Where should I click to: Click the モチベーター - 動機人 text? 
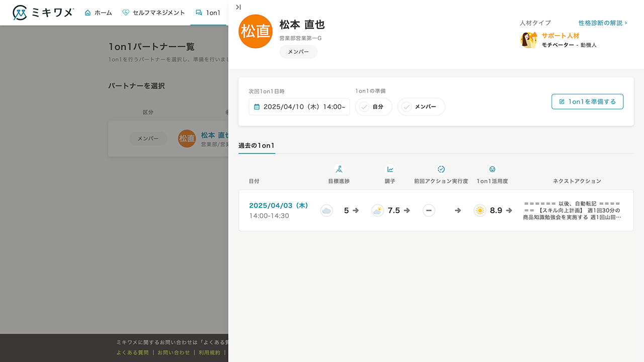pos(569,45)
